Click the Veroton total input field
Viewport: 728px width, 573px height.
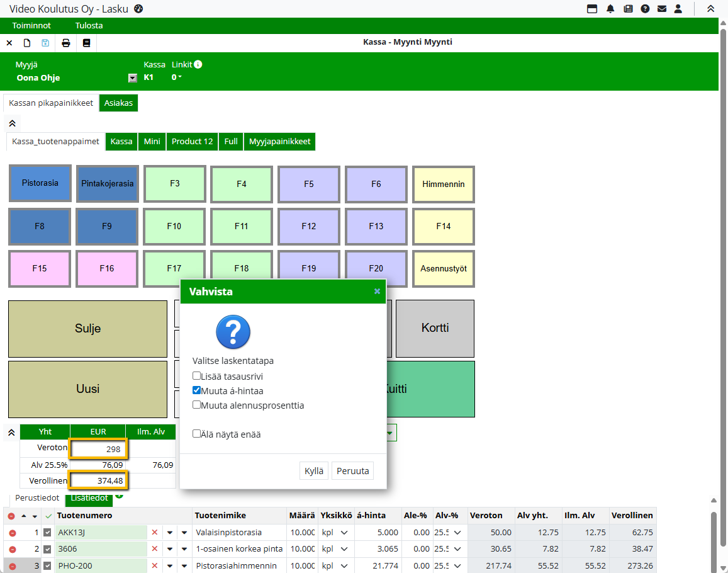99,449
